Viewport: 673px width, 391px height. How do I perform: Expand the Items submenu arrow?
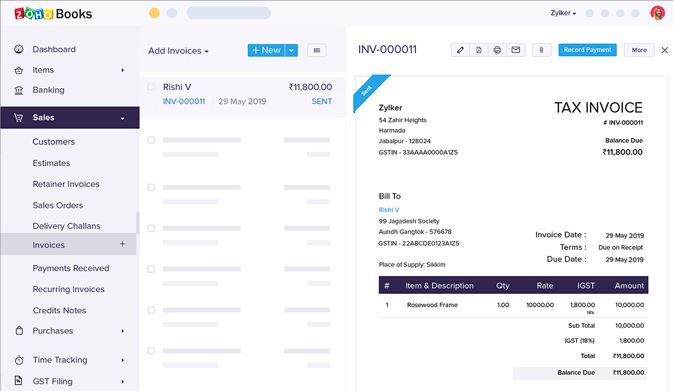122,70
